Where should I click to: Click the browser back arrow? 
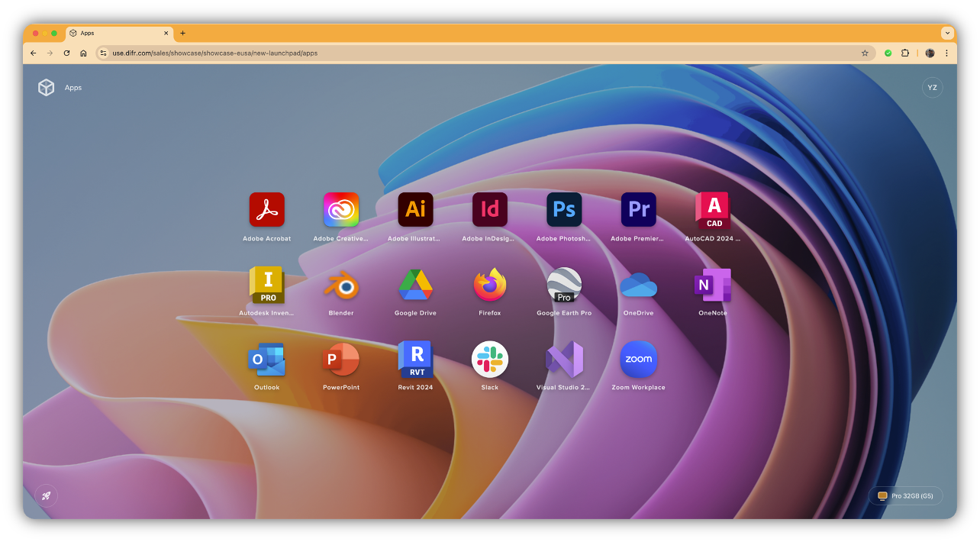click(33, 53)
